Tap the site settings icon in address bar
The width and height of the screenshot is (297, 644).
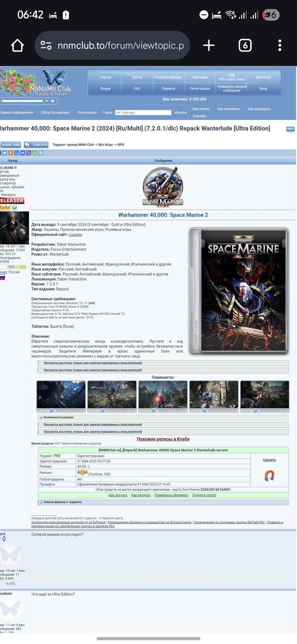coord(47,45)
